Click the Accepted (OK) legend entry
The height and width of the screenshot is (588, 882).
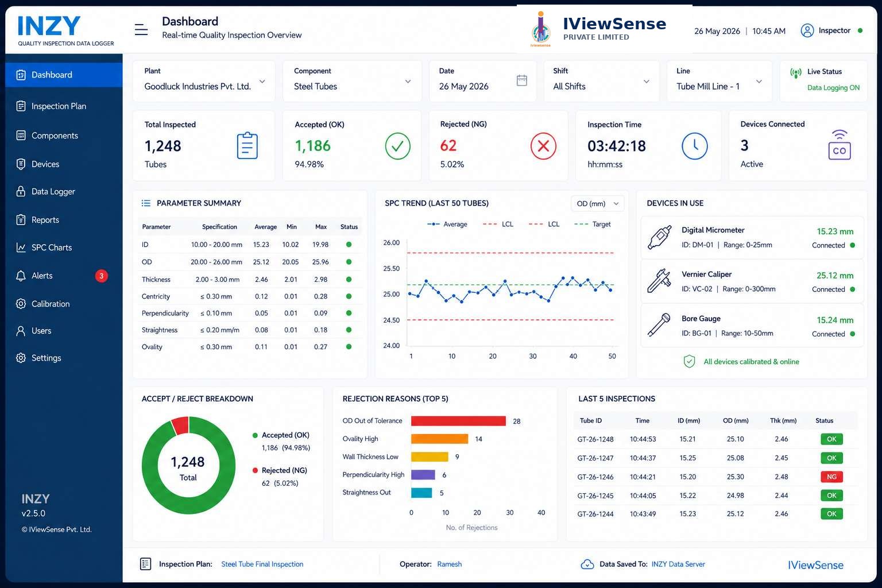(x=281, y=435)
